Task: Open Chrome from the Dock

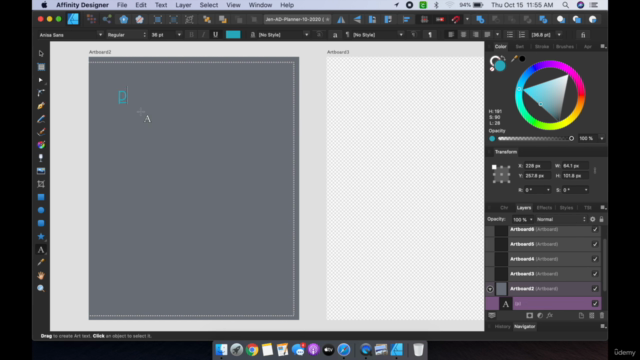Action: tap(252, 350)
